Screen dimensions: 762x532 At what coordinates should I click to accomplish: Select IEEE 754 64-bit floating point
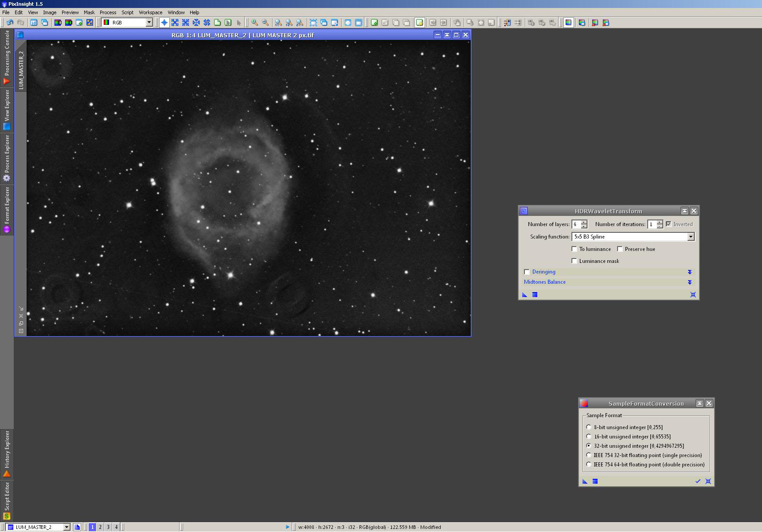[x=589, y=465]
